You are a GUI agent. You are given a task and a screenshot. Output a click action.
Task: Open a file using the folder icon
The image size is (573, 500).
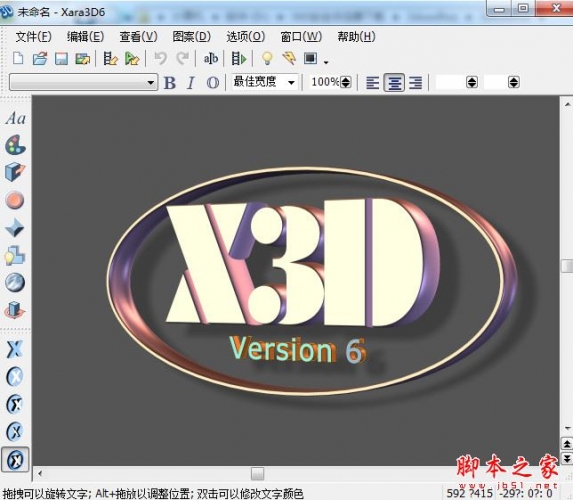pyautogui.click(x=40, y=58)
